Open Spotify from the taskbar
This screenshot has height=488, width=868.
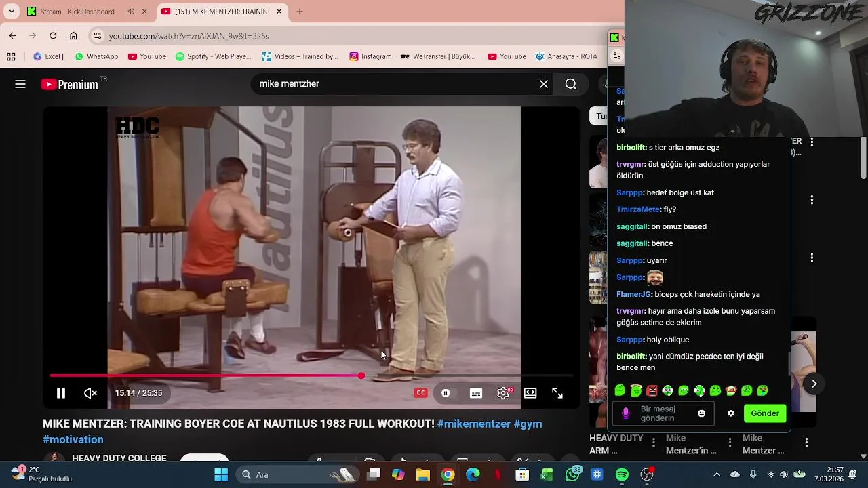pyautogui.click(x=622, y=474)
